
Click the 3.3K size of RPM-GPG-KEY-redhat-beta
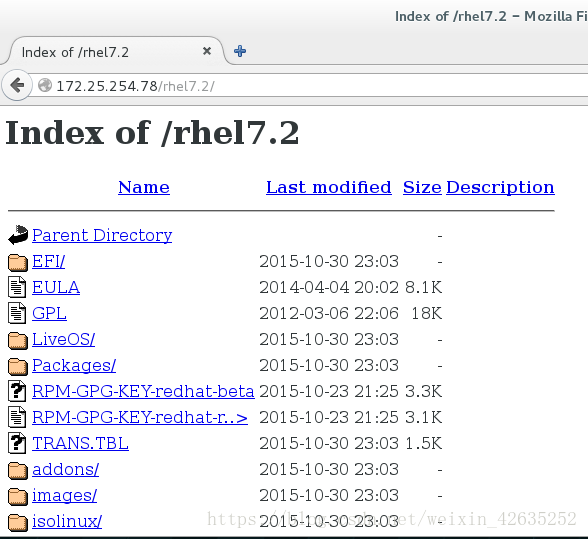click(423, 391)
